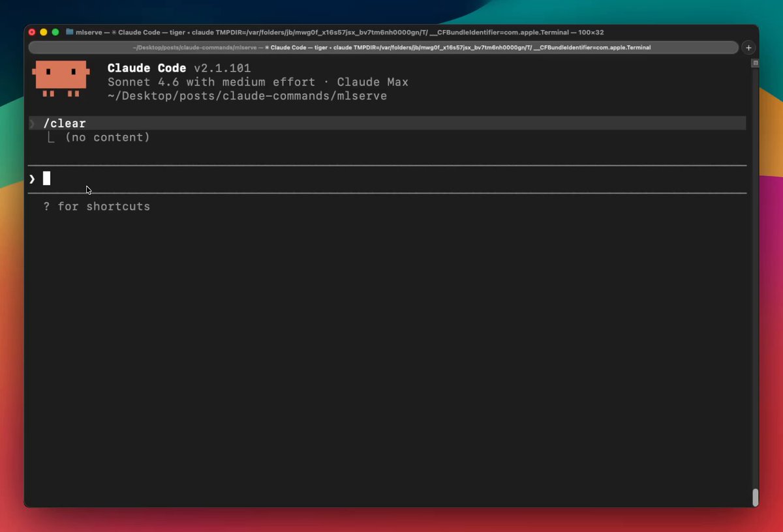Click the folder proxy icon in title bar
Screen dimensions: 783x532
pos(69,32)
